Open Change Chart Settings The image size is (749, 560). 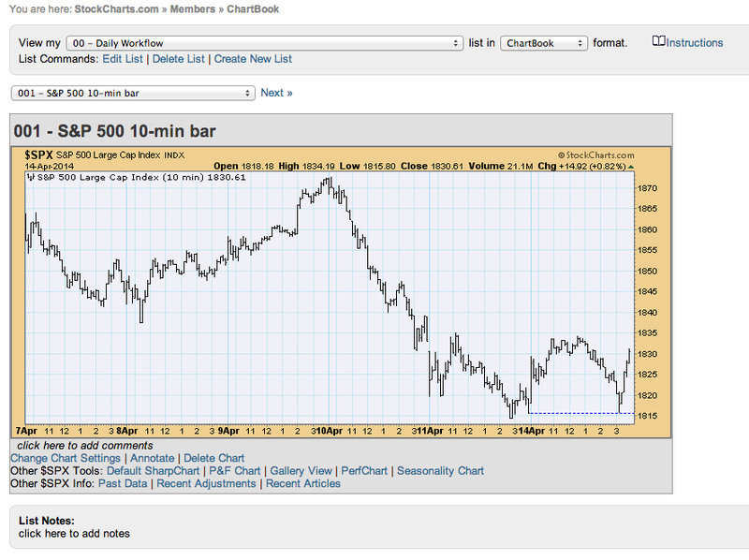(x=66, y=458)
